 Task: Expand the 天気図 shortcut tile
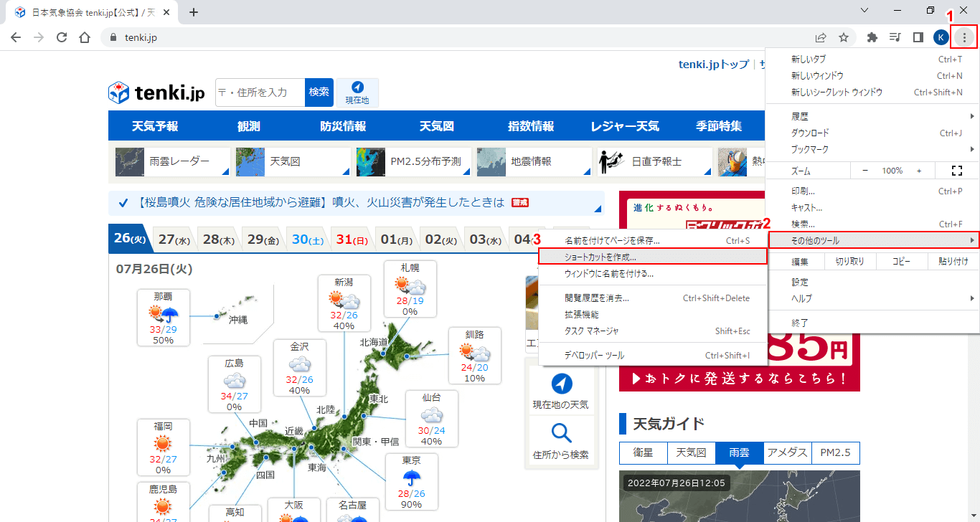293,162
